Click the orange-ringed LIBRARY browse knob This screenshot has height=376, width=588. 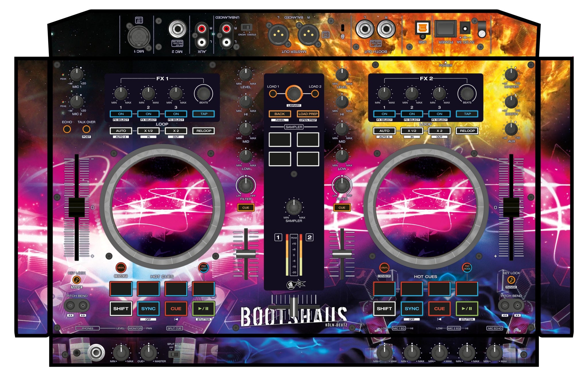point(294,93)
